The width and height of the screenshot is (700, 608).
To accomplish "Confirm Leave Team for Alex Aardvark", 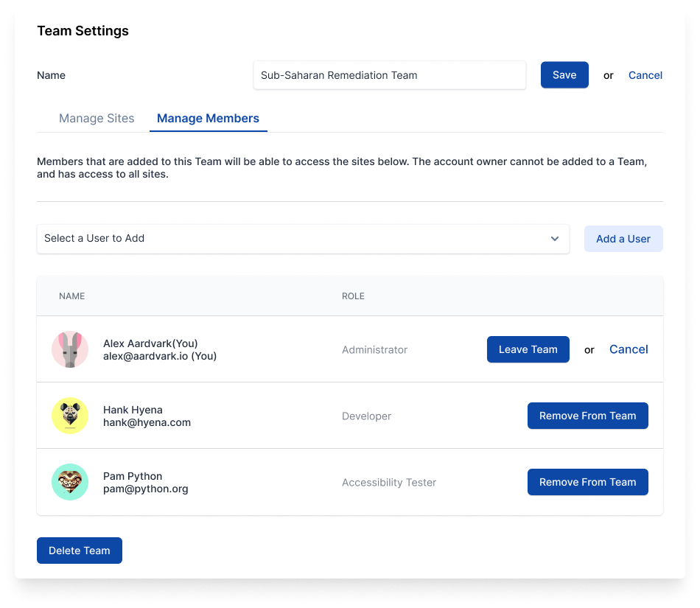I will pyautogui.click(x=528, y=349).
